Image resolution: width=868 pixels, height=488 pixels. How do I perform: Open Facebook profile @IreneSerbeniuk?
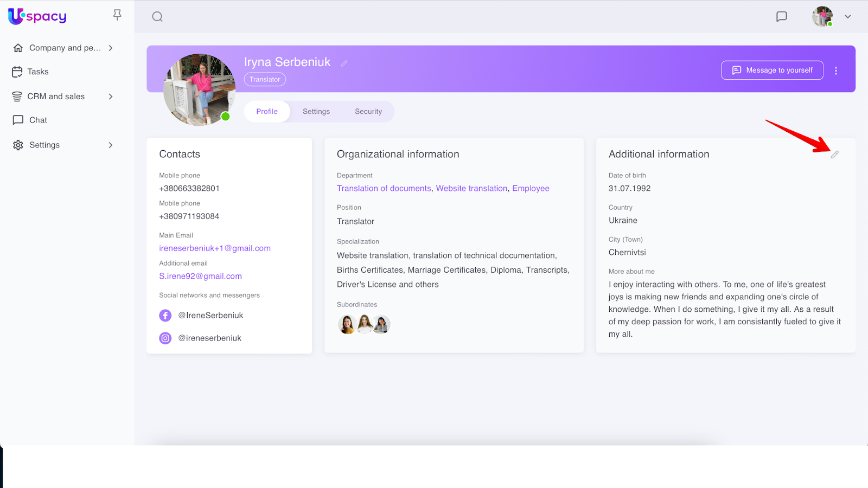coord(210,316)
